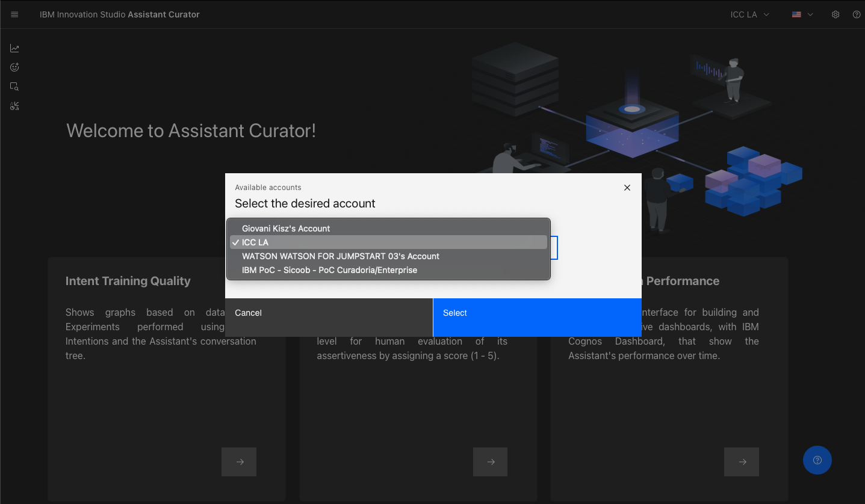Open the ICC LA account dropdown in header
This screenshot has height=504, width=865.
point(749,14)
